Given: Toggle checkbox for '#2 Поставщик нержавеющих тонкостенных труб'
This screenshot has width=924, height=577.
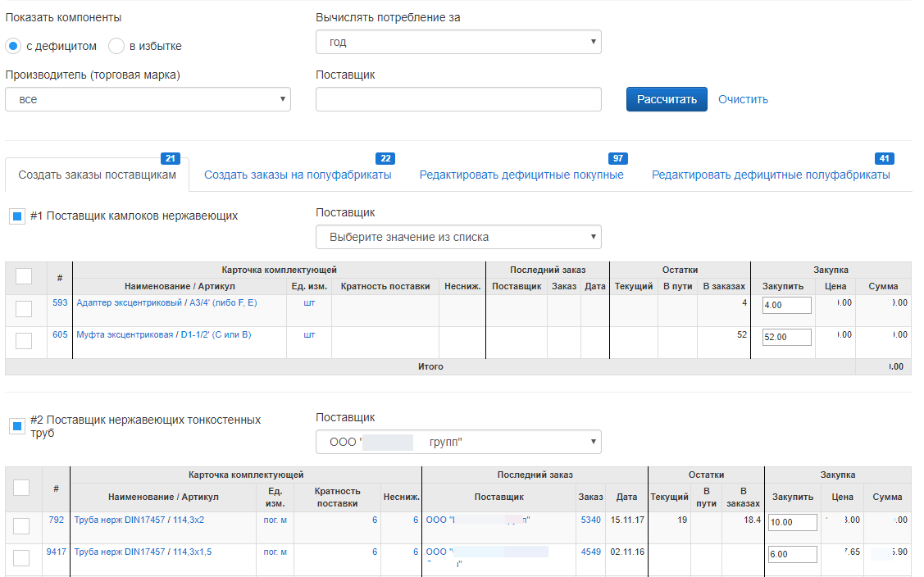Looking at the screenshot, I should [16, 426].
